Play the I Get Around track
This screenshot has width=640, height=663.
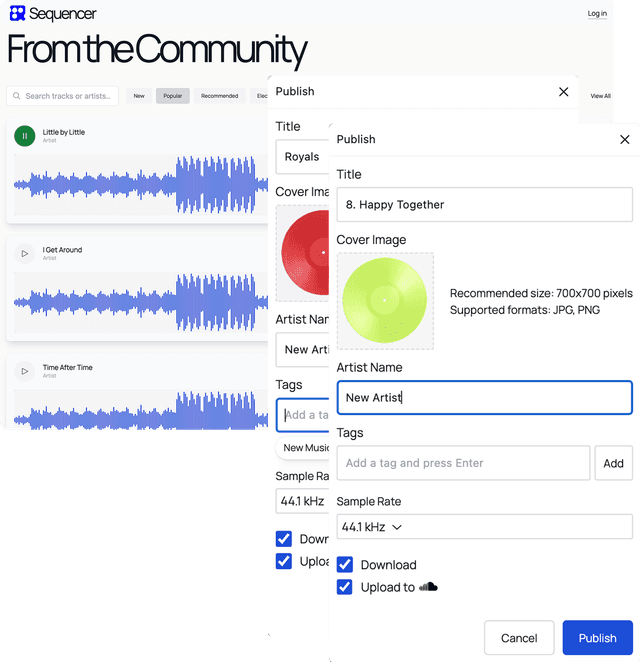click(25, 254)
